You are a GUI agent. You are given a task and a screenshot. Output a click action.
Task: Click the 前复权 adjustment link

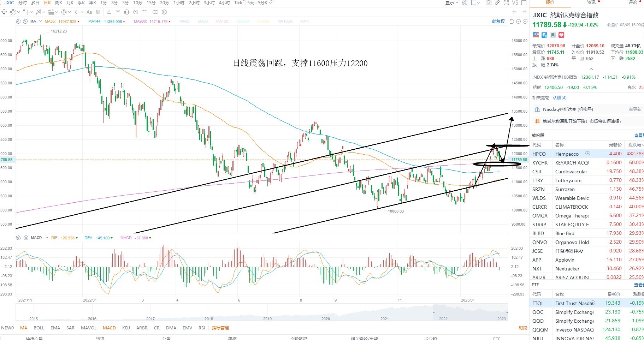click(x=498, y=22)
